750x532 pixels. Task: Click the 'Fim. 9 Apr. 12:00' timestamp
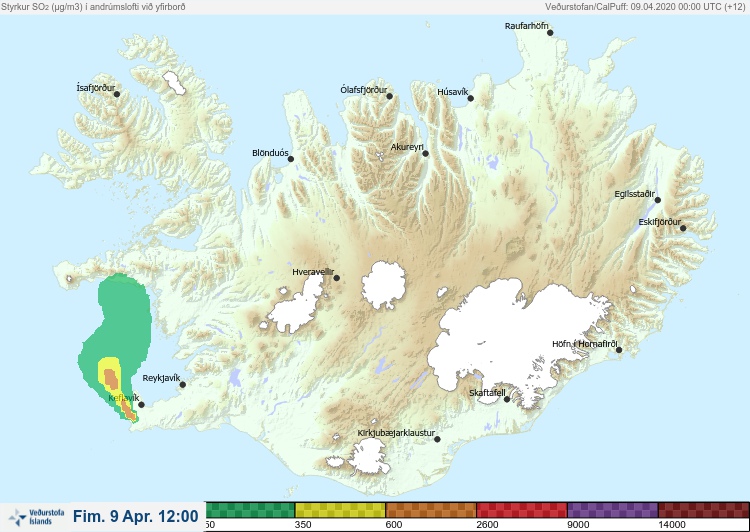136,516
